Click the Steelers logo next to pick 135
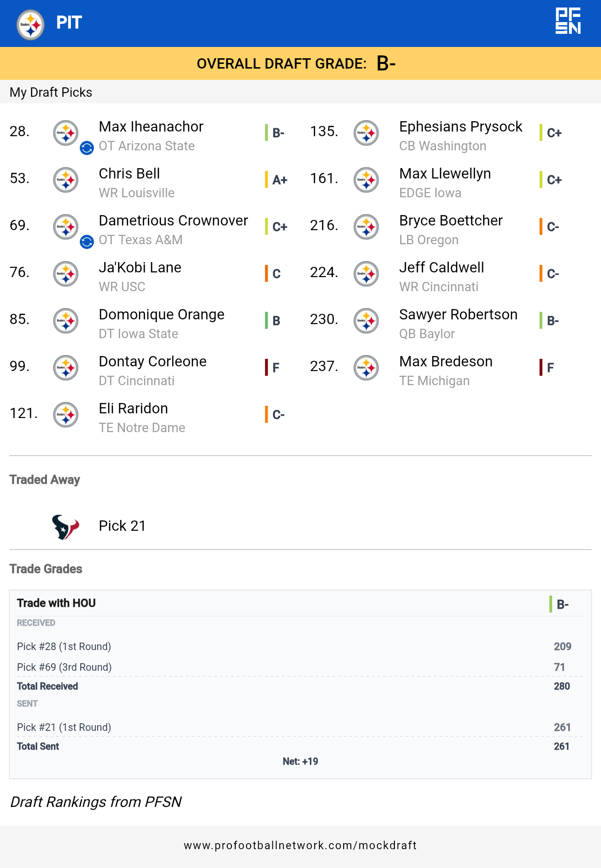The height and width of the screenshot is (868, 601). tap(366, 133)
